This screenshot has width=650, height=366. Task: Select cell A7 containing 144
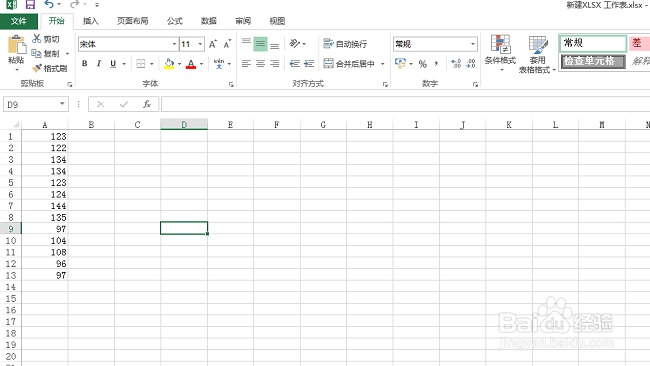(45, 206)
